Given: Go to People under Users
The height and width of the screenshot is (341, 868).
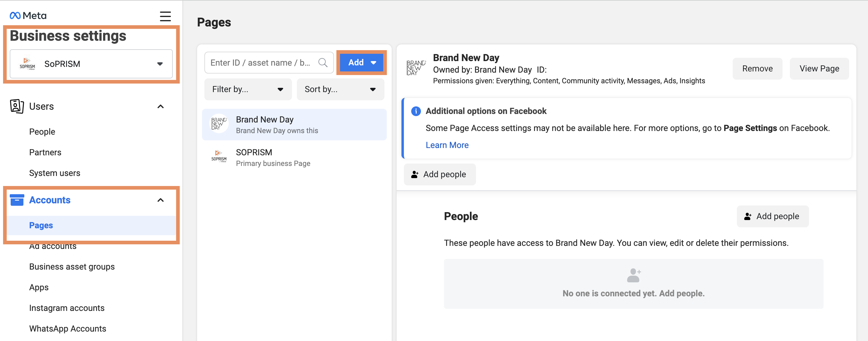Looking at the screenshot, I should [x=42, y=132].
